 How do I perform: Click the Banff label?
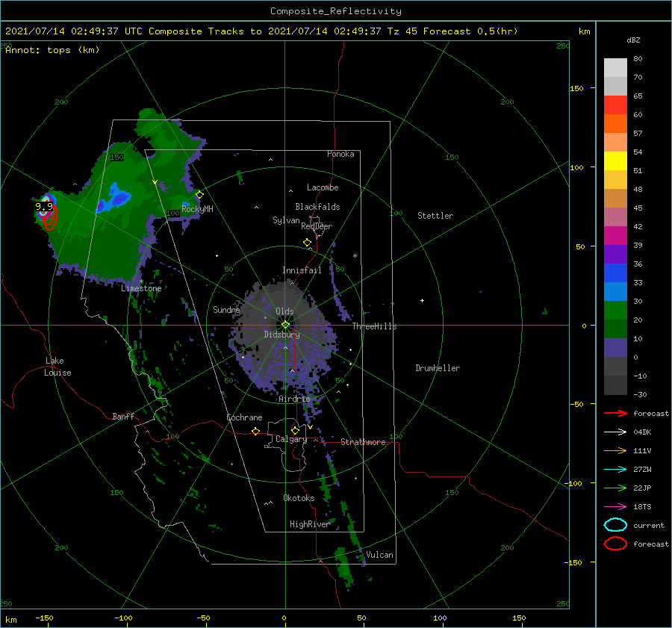tap(123, 416)
